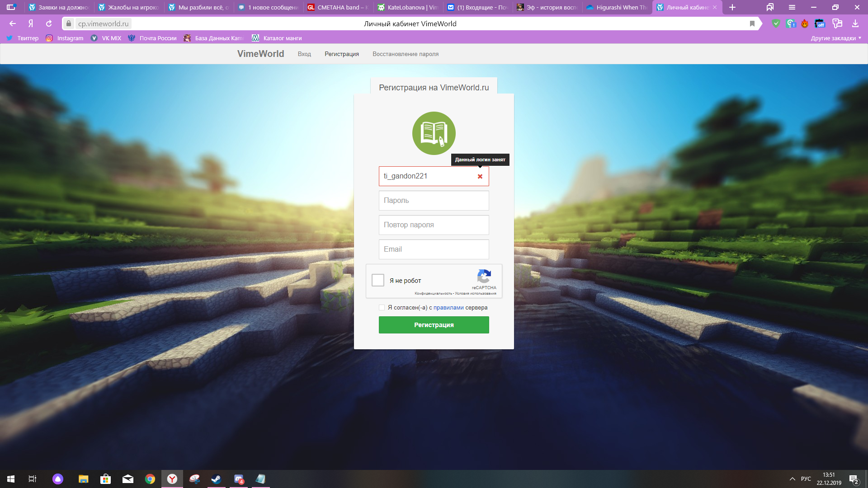Open a new tab with plus icon
868x488 pixels.
[732, 7]
